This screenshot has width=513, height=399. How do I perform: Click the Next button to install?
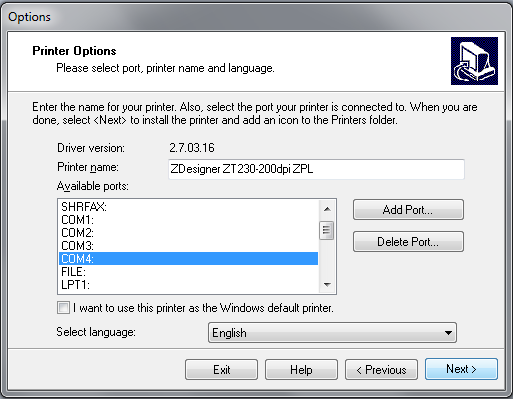coord(461,369)
